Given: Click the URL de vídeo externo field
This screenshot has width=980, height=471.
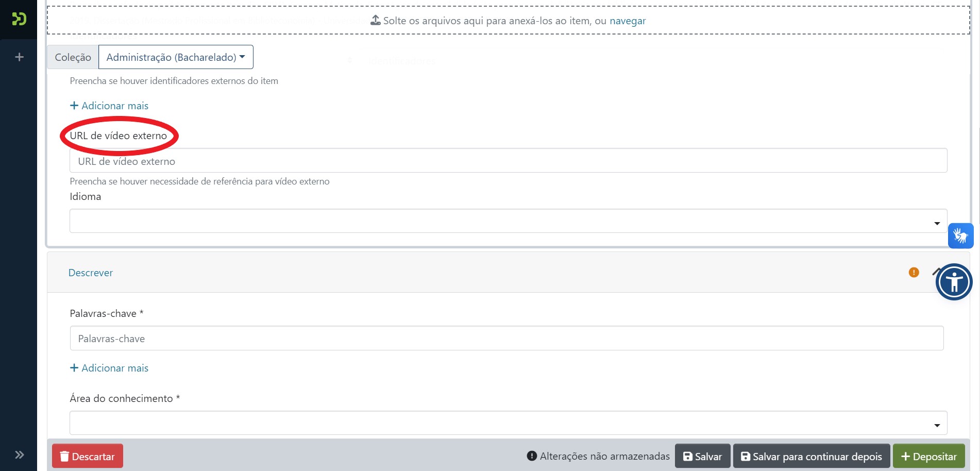Looking at the screenshot, I should [508, 161].
